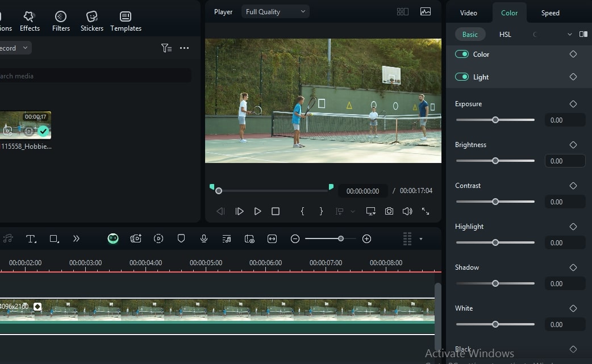Switch to the Speed tab
Image resolution: width=592 pixels, height=364 pixels.
[549, 12]
